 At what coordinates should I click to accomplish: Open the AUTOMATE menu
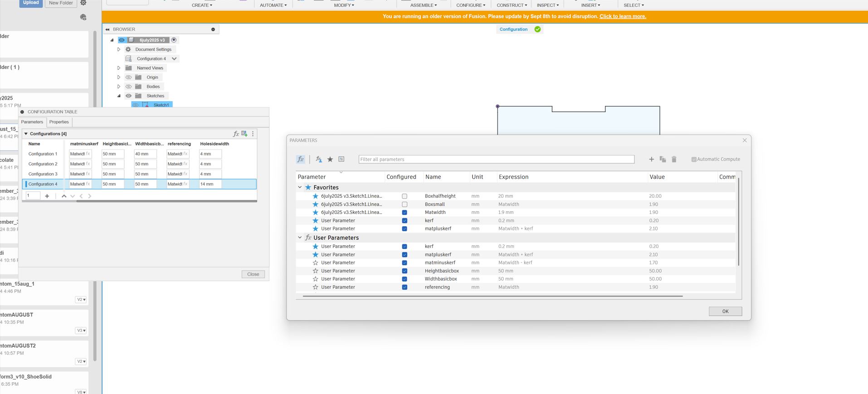(273, 5)
